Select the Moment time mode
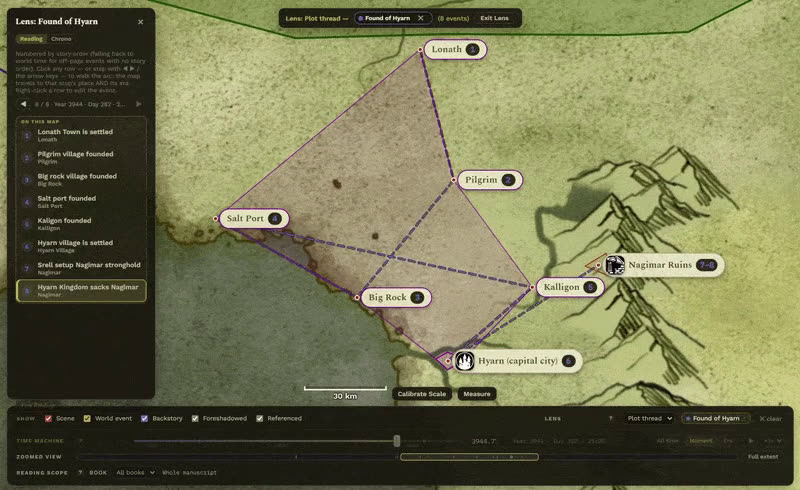 [x=701, y=440]
